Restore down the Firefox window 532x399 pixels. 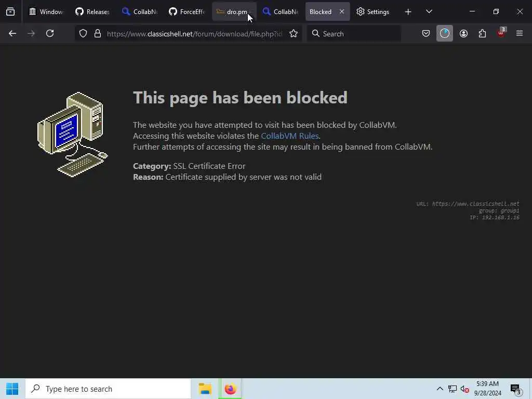[x=496, y=11]
